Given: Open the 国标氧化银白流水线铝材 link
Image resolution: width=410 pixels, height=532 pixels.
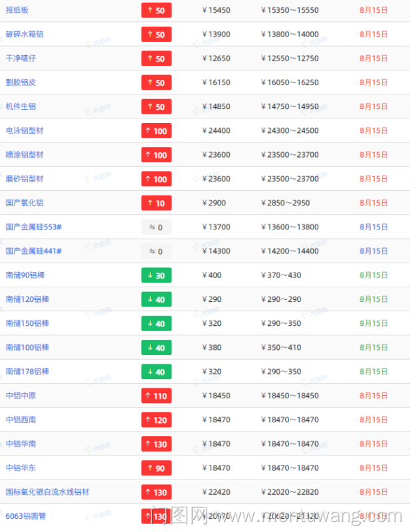Looking at the screenshot, I should pos(47,492).
